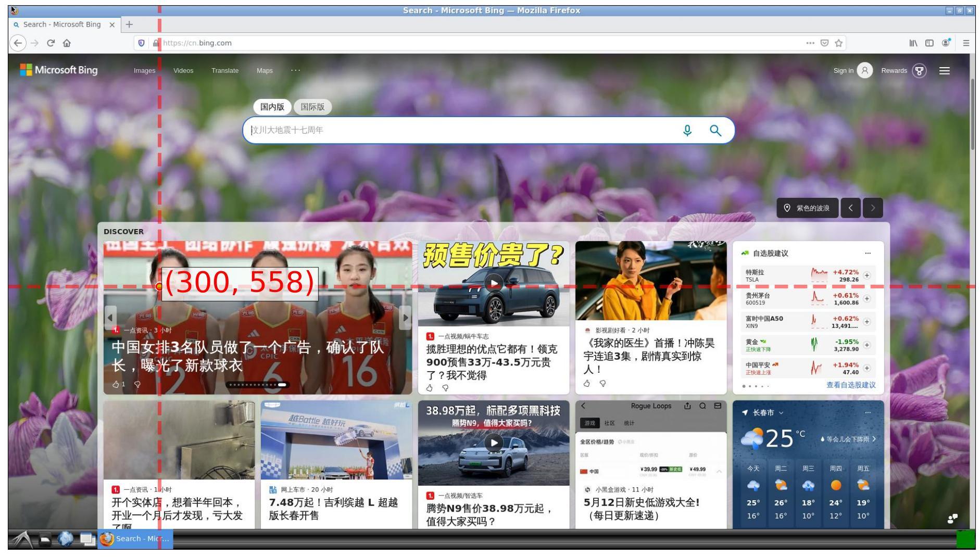Click the magnifying glass search icon
This screenshot has height=557, width=980.
[715, 131]
